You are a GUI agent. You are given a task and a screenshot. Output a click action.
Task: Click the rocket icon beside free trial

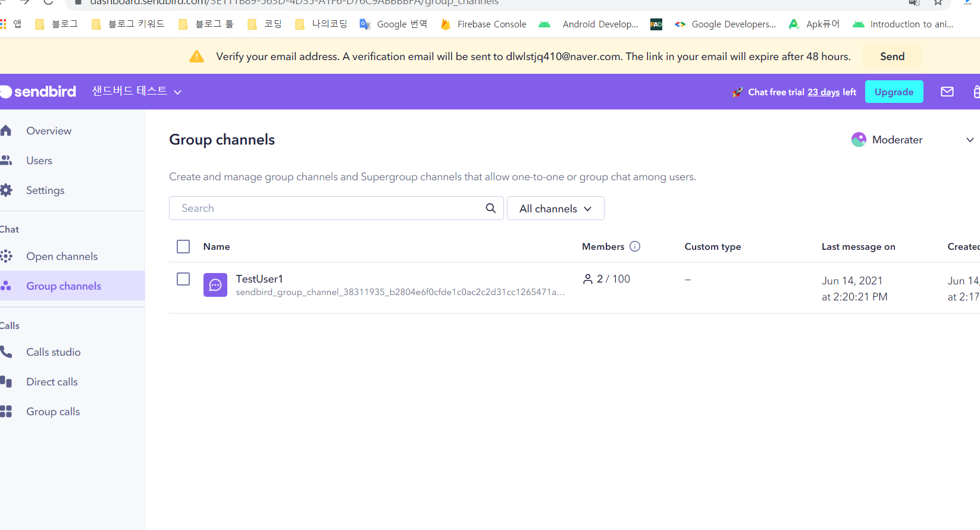coord(737,92)
